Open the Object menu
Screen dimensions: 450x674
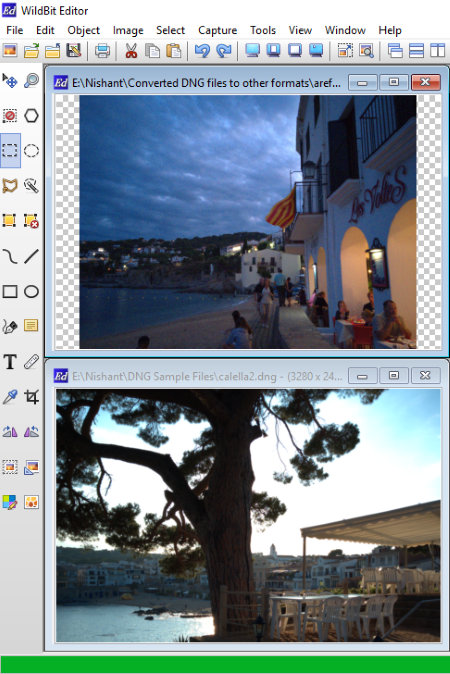tap(83, 30)
